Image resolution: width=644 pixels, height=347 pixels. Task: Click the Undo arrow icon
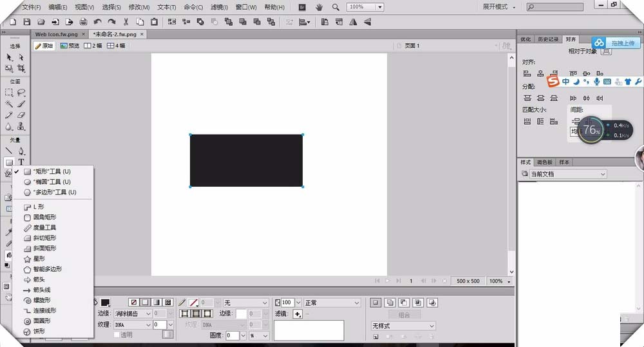point(97,22)
